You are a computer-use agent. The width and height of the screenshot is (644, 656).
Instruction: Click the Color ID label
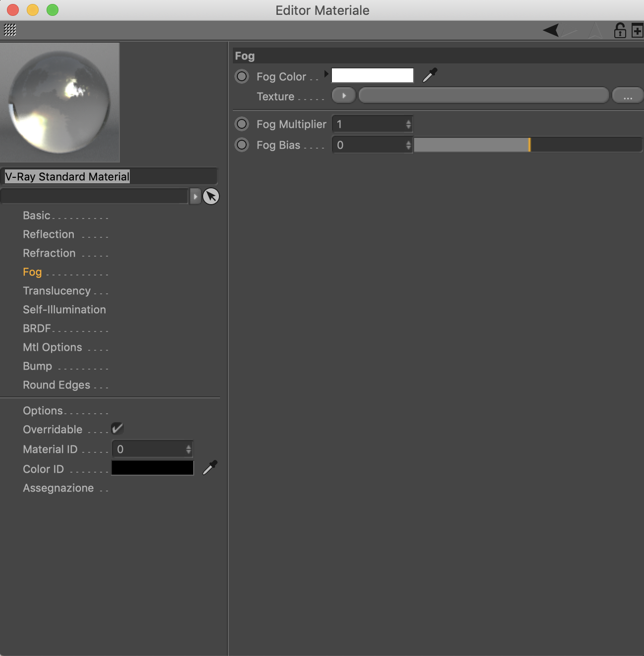pos(43,469)
